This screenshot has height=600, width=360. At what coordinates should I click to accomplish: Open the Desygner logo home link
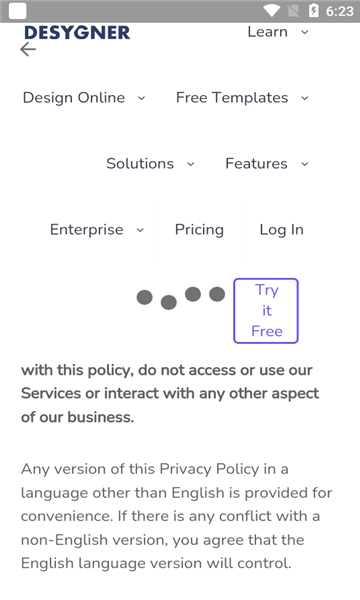pyautogui.click(x=77, y=33)
